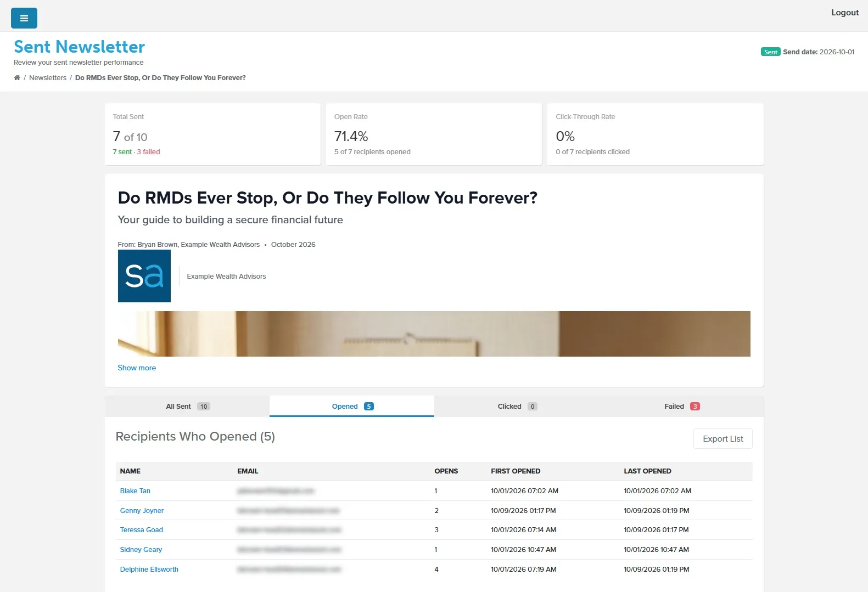
Task: Click the FIRST OPENED column header
Action: tap(516, 471)
